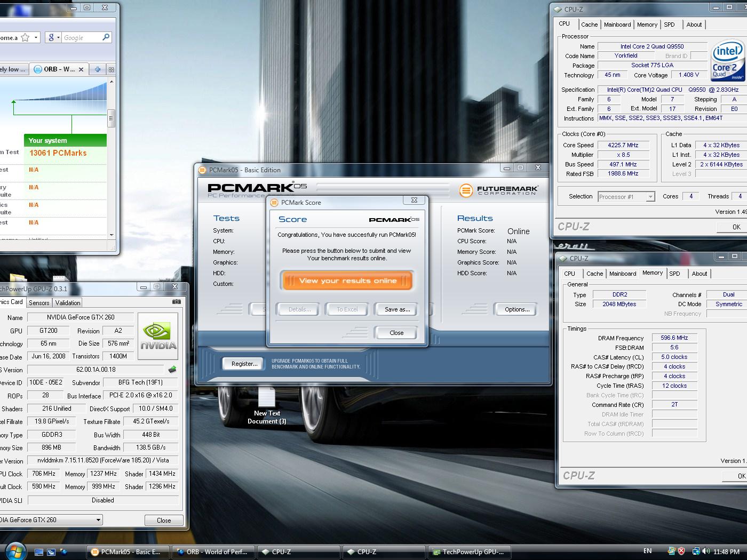Viewport: 747px width, 560px height.
Task: Click the NVIDIA logo in GPU-Z
Action: (x=158, y=335)
